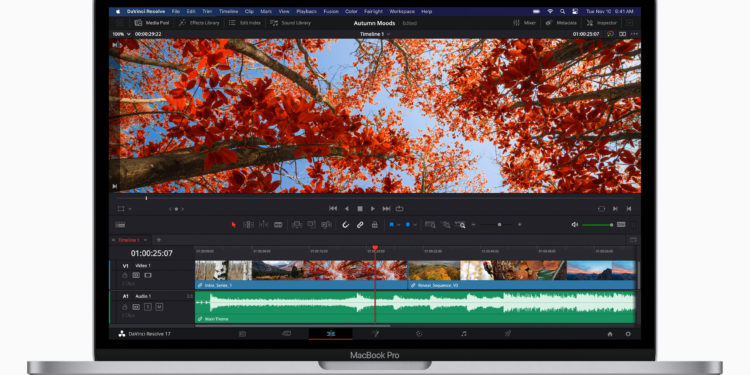This screenshot has height=375, width=750.
Task: Open the Timeline 1 viewer name dropdown
Action: (375, 34)
